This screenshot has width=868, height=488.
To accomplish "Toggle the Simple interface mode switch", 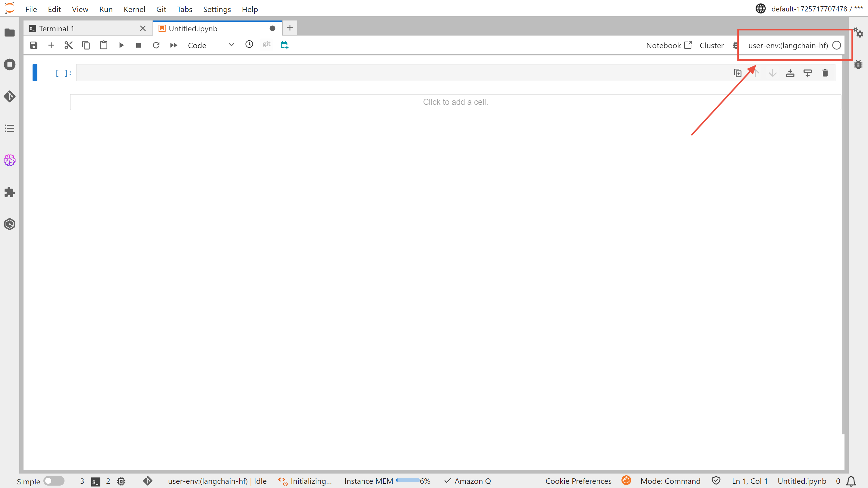I will [54, 481].
